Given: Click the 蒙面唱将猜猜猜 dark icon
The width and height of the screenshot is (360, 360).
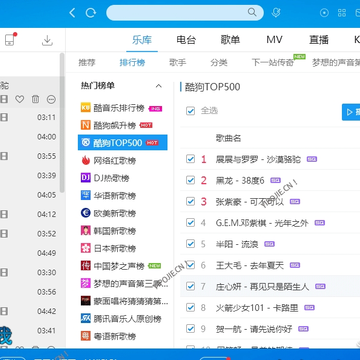Looking at the screenshot, I should 86,301.
